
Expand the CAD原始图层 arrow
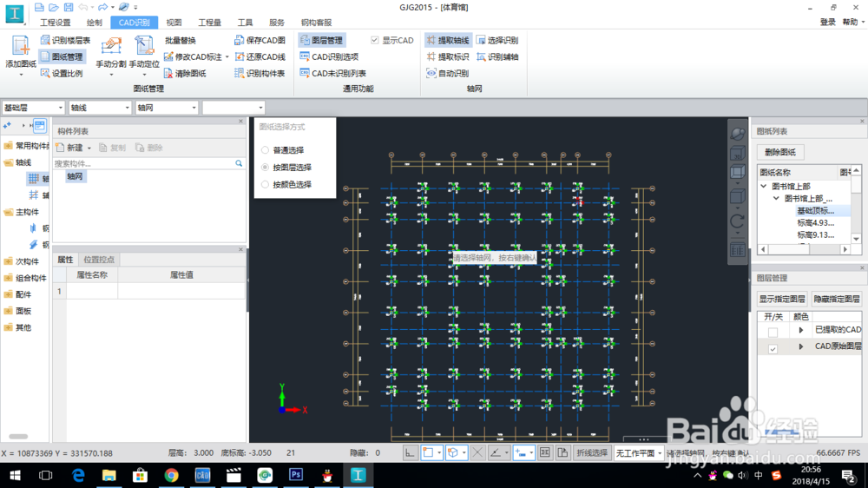point(800,346)
